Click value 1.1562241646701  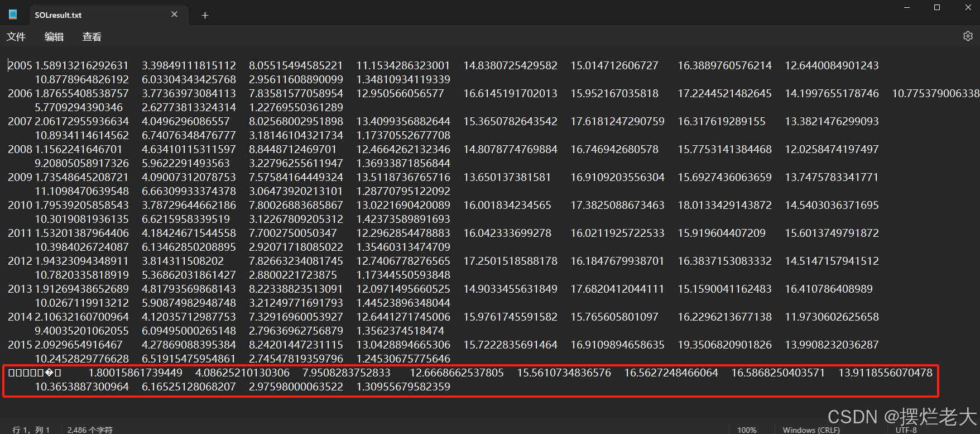[78, 149]
